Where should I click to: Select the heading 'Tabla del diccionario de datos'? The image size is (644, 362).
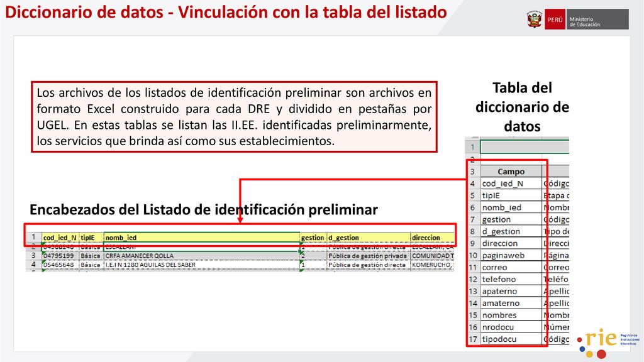[522, 107]
